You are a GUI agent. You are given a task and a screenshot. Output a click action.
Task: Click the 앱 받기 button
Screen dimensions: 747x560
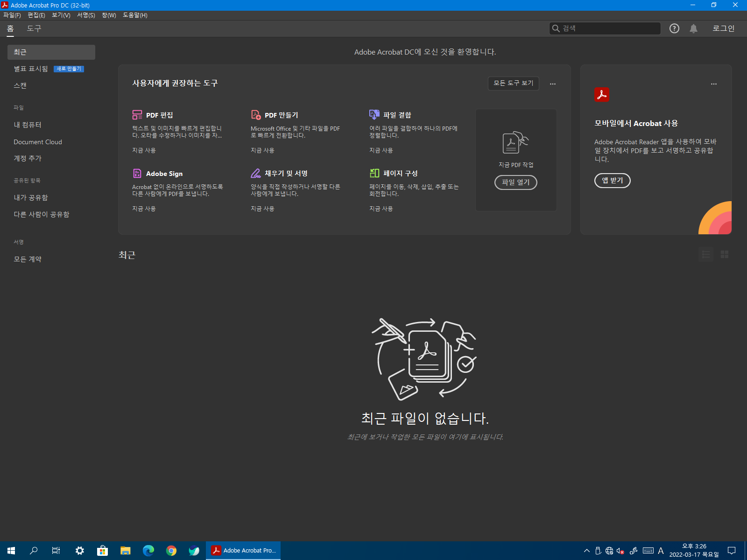[x=613, y=181]
